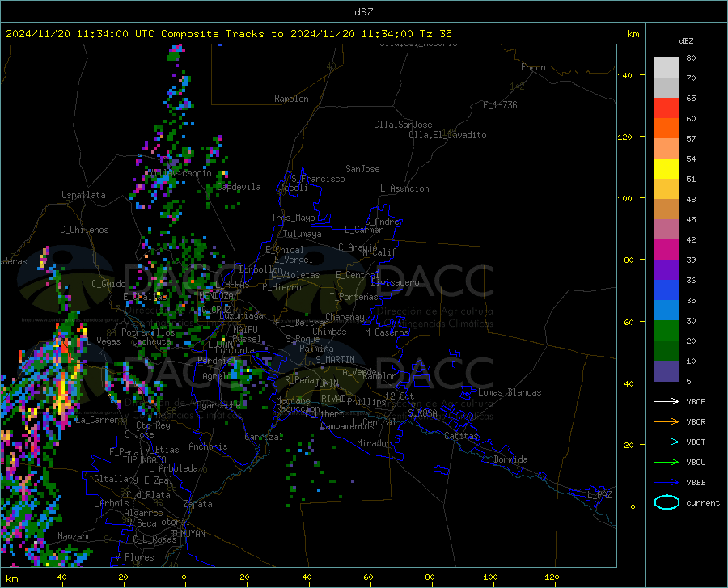The image size is (728, 588).
Task: Pick the light gray 70 dBZ swatch
Action: [667, 68]
